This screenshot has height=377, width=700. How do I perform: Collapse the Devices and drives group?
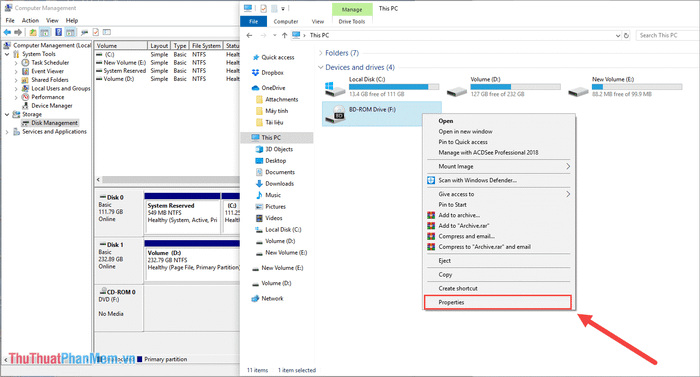click(x=321, y=67)
